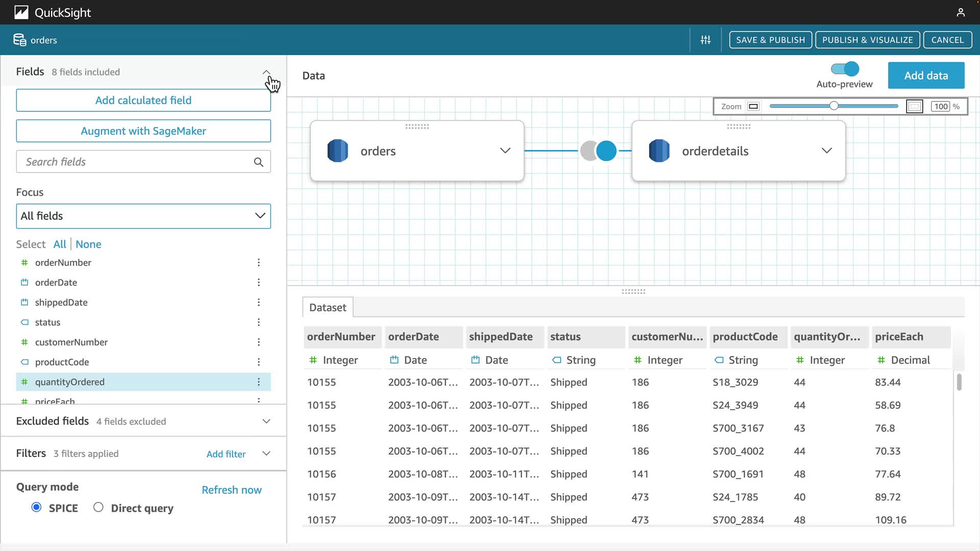The image size is (980, 551).
Task: Click the Add calculated field button
Action: 143,101
